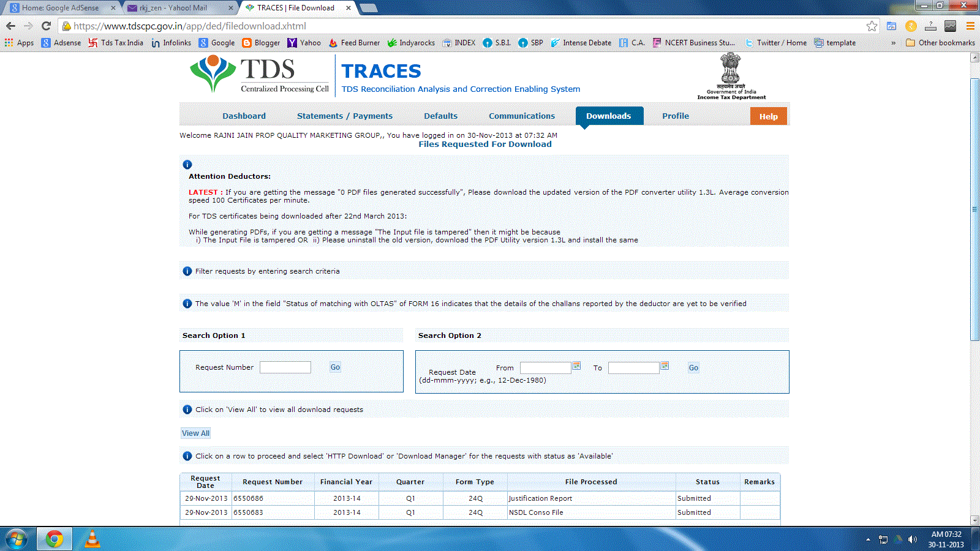Switch to Home: Google AdSense tab
980x551 pixels.
(60, 8)
